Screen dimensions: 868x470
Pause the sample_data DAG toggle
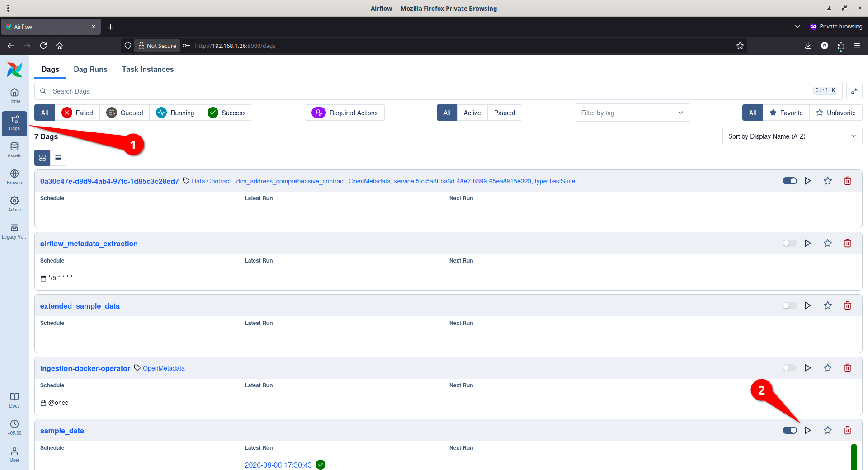[x=790, y=430]
